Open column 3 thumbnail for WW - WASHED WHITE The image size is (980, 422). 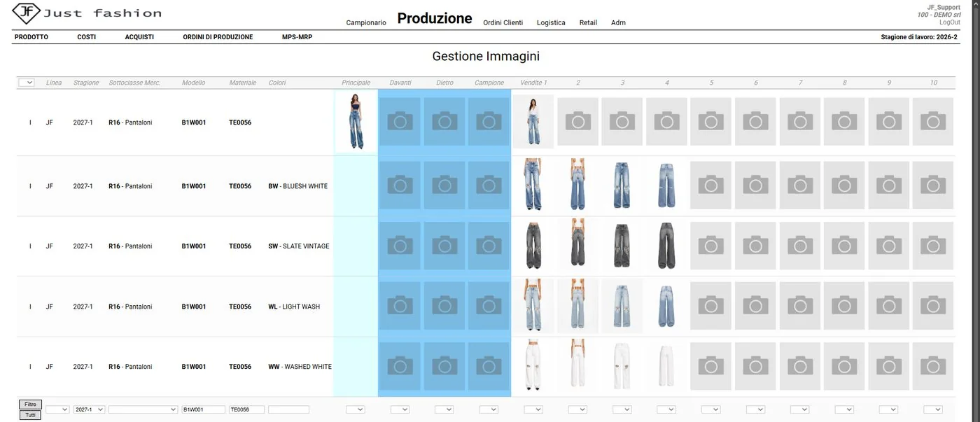622,366
